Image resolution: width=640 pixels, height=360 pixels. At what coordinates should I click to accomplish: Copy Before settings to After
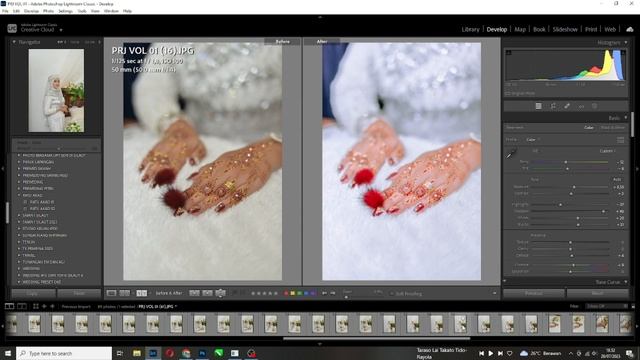195,293
